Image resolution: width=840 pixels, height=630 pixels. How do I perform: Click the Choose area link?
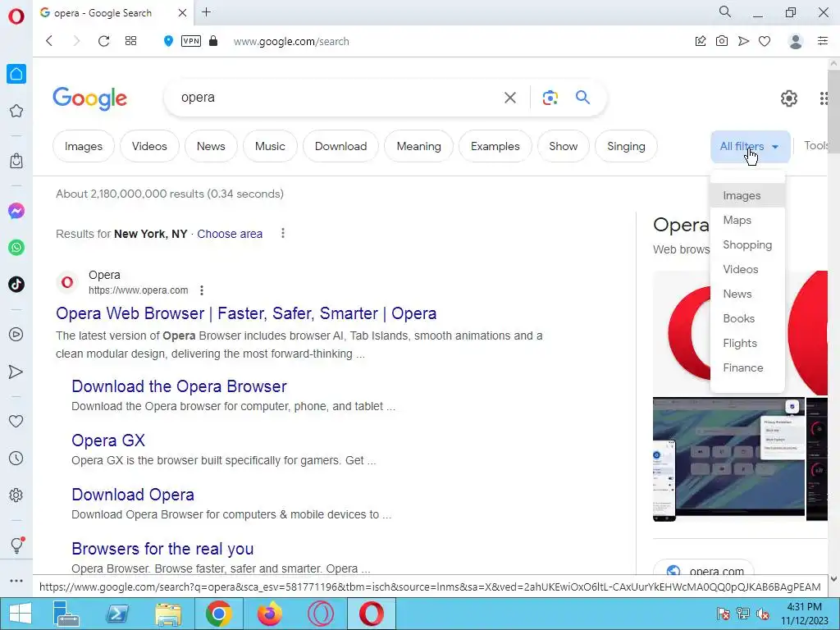230,234
